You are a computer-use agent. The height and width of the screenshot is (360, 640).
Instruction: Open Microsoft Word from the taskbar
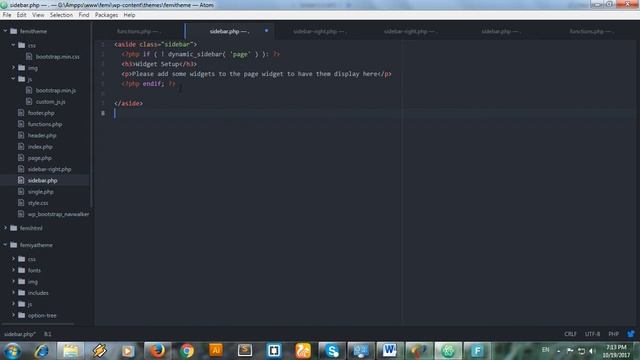(x=390, y=351)
